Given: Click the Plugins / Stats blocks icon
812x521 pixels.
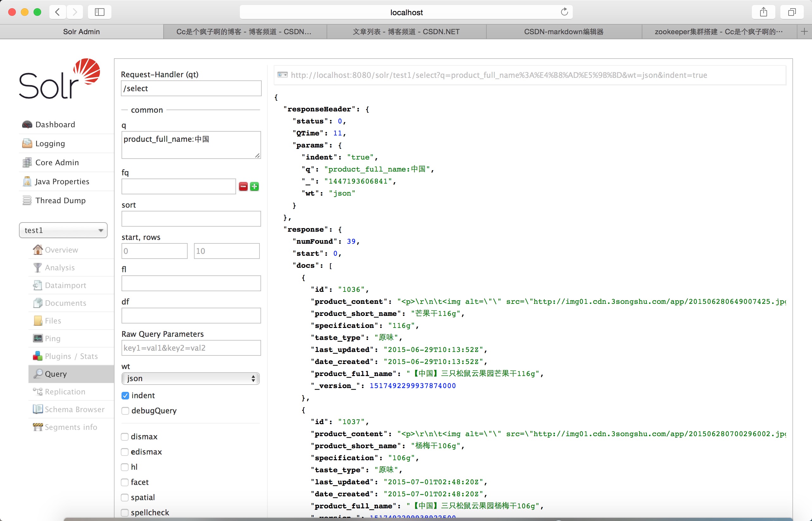Looking at the screenshot, I should tap(38, 356).
